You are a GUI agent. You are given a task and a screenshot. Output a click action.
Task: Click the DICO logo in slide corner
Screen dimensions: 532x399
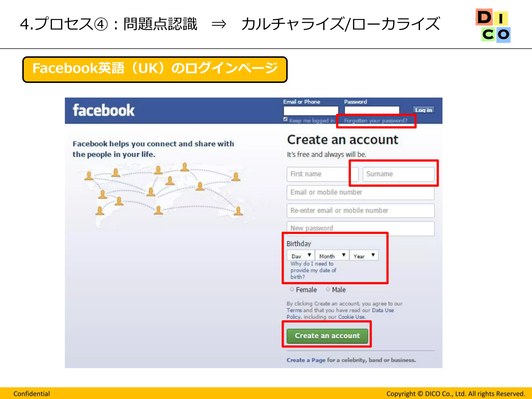493,25
